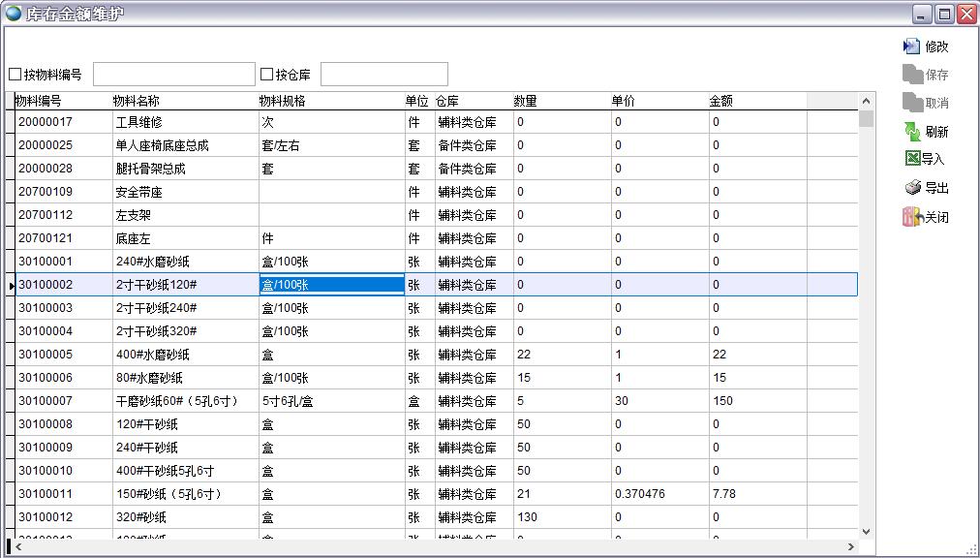Viewport: 980px width, 558px height.
Task: Click the 数量 column header
Action: (526, 101)
